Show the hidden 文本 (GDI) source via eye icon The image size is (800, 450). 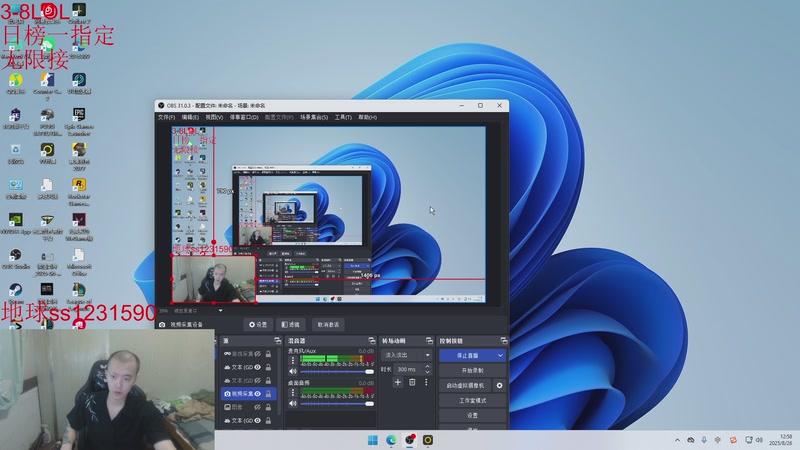tap(258, 381)
